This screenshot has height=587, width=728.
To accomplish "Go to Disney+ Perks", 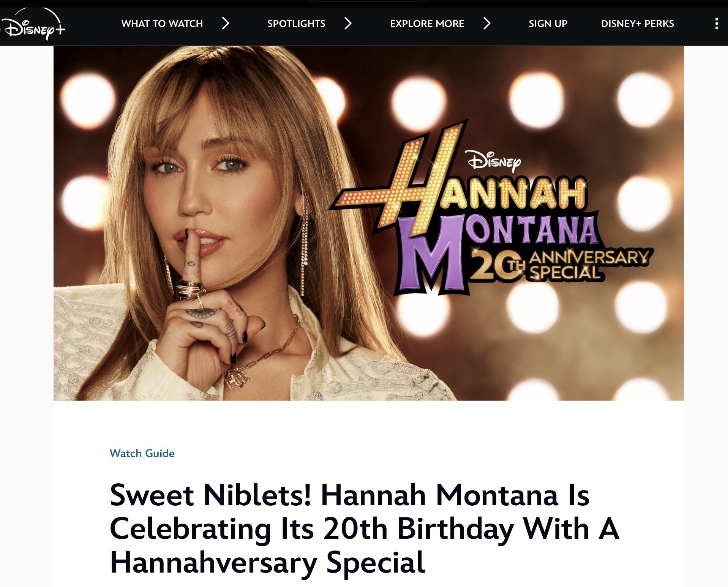I will click(637, 24).
